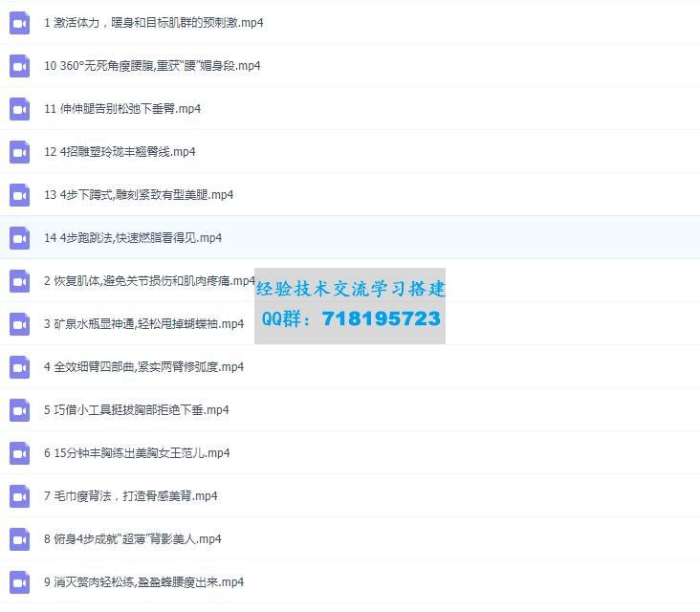
Task: Click video icon beside 3 矿泉水瓶显神通
Action: click(20, 324)
